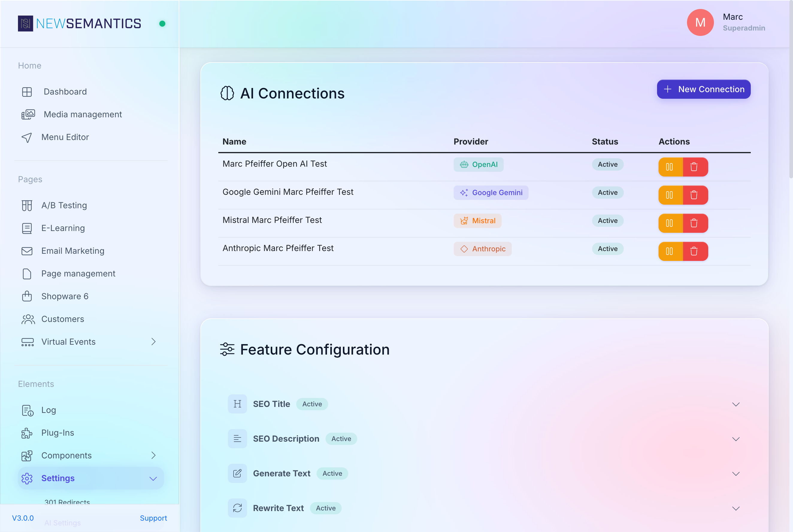Expand the SEO Title feature chevron
Viewport: 793px width, 532px height.
coord(736,405)
